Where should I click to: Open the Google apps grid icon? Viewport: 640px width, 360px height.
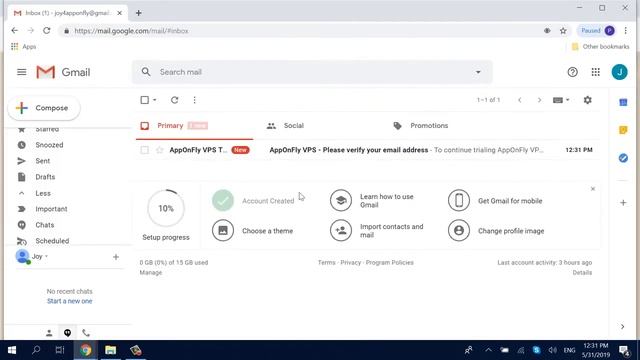[596, 72]
